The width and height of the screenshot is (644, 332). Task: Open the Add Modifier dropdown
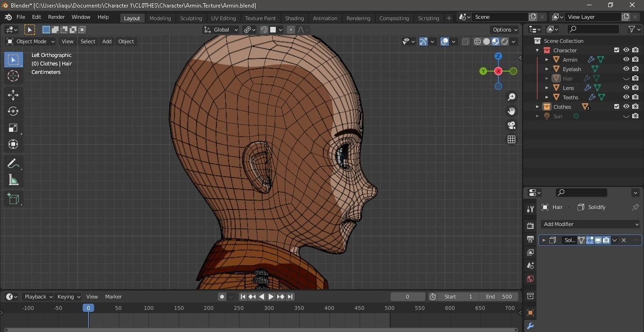coord(590,224)
